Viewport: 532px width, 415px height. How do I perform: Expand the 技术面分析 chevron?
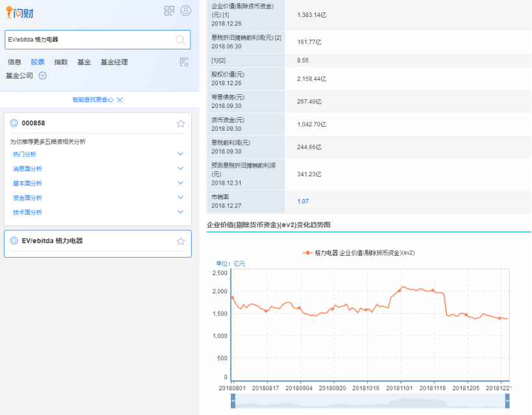click(x=181, y=212)
